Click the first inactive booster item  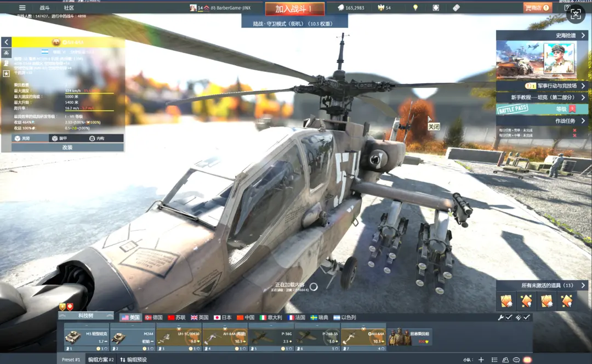pos(506,301)
